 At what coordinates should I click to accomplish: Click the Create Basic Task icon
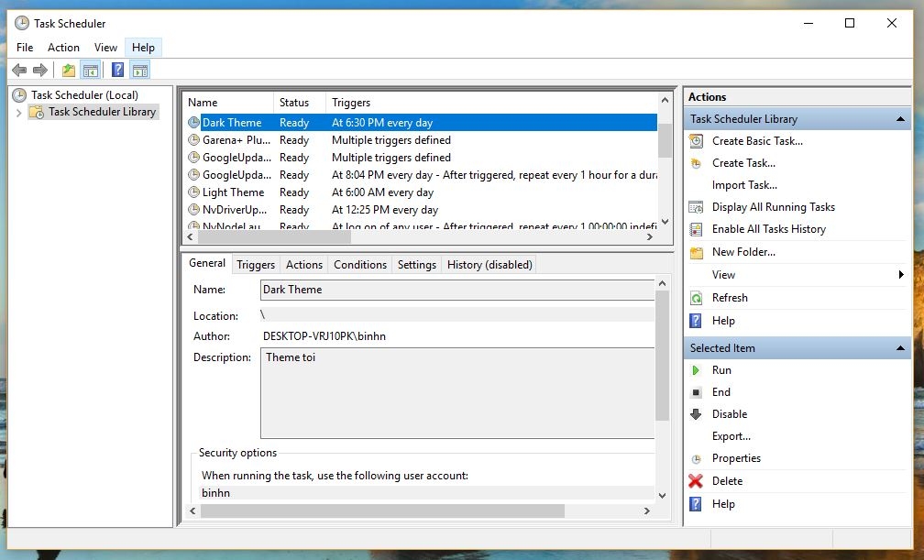pyautogui.click(x=697, y=141)
